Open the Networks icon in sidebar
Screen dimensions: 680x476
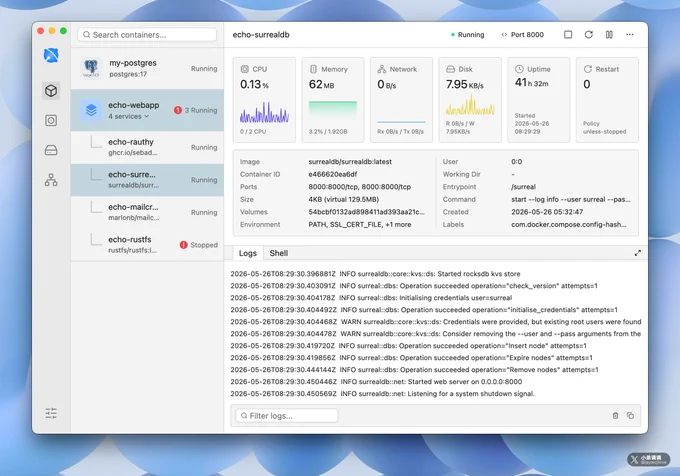tap(51, 179)
